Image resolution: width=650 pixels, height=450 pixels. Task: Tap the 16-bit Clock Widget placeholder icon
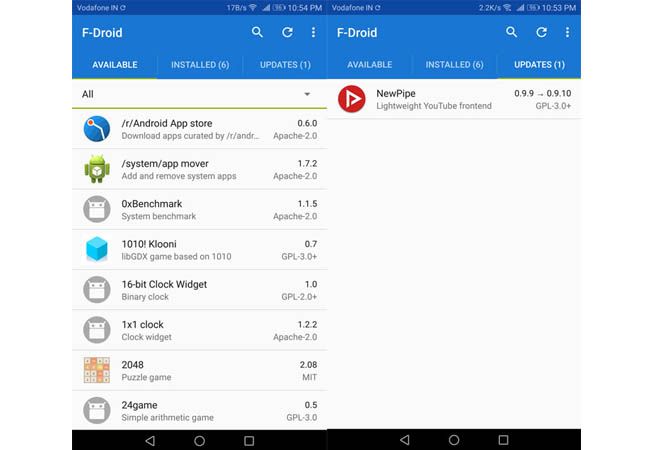97,290
